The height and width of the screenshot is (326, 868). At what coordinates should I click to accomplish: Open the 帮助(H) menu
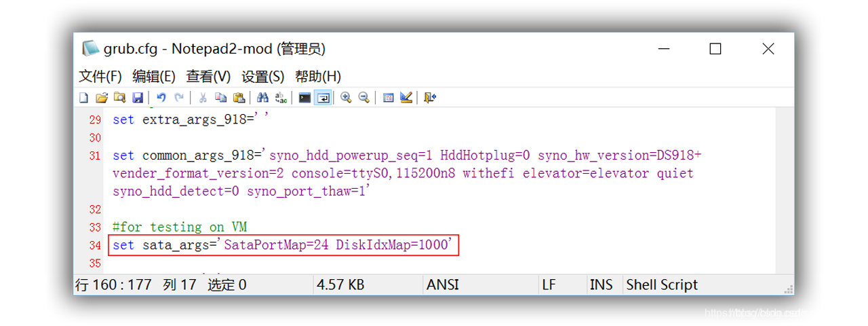pyautogui.click(x=318, y=76)
